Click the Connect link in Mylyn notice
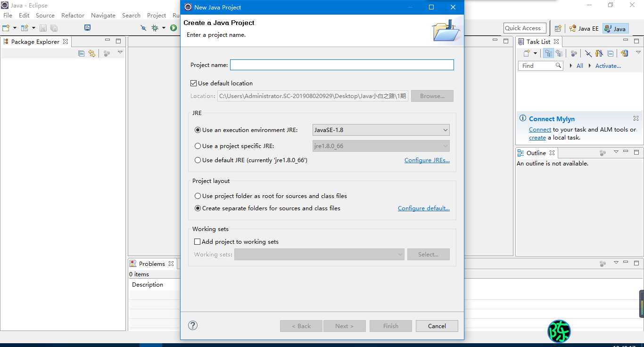Viewport: 644px width, 347px height. pyautogui.click(x=540, y=129)
